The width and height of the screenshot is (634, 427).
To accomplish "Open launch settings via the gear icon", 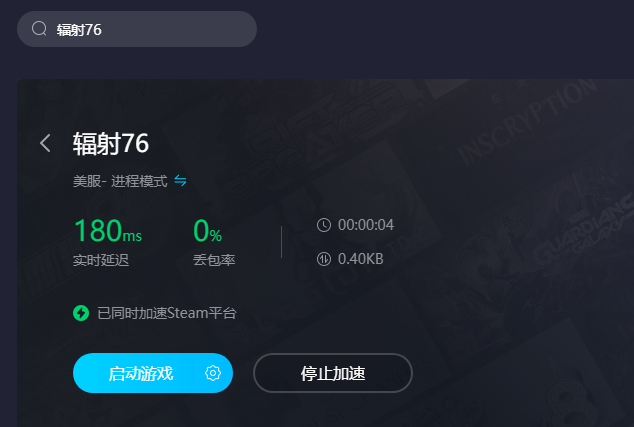I will click(x=213, y=373).
